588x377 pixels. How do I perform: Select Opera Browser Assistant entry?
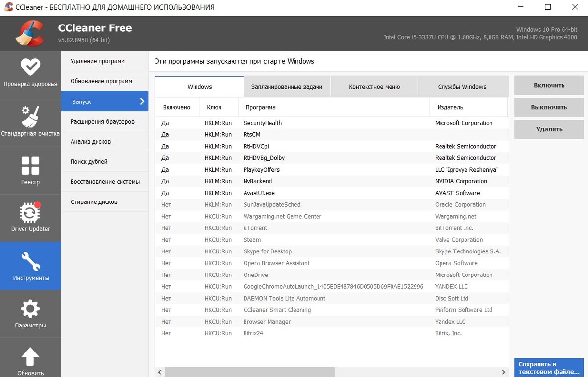point(332,263)
